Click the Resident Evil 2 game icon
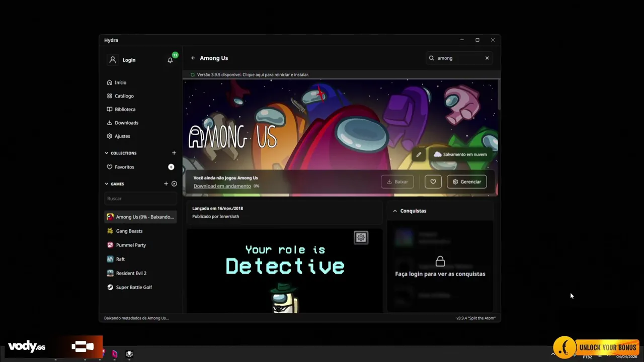This screenshot has height=362, width=644. pos(110,274)
